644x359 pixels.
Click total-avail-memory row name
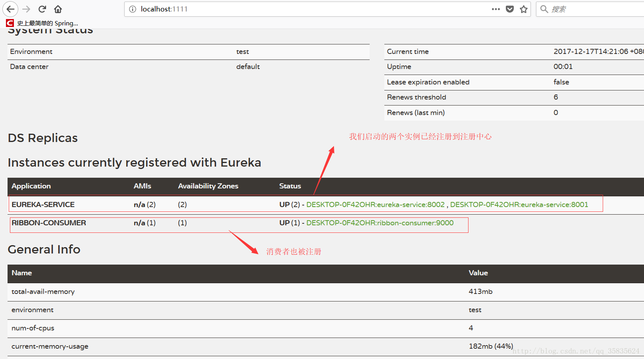pos(43,292)
